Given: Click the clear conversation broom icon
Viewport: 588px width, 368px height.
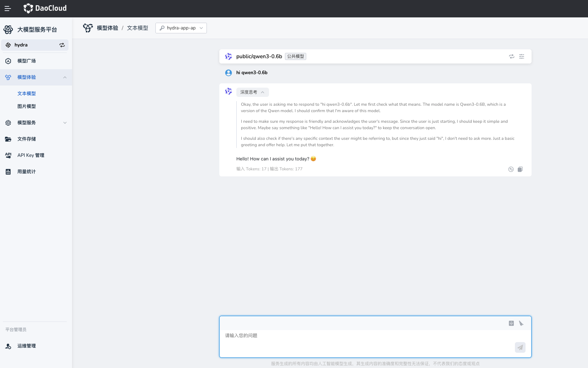Looking at the screenshot, I should coord(521,323).
